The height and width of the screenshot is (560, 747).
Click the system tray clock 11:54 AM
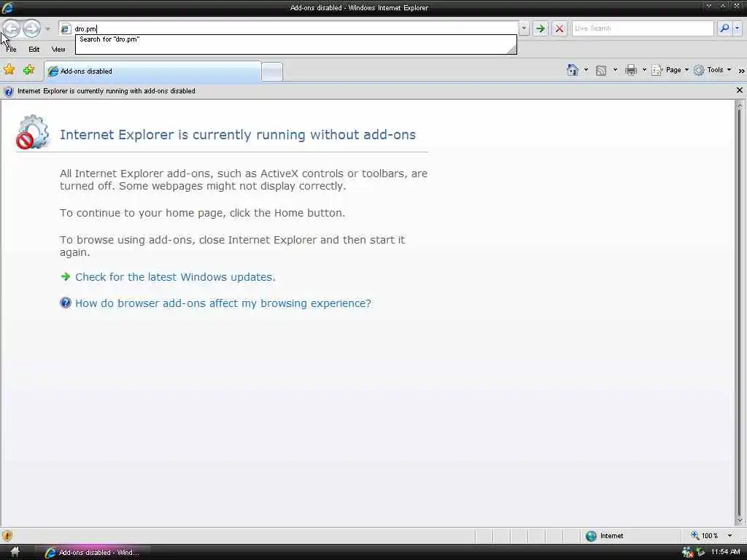click(726, 552)
